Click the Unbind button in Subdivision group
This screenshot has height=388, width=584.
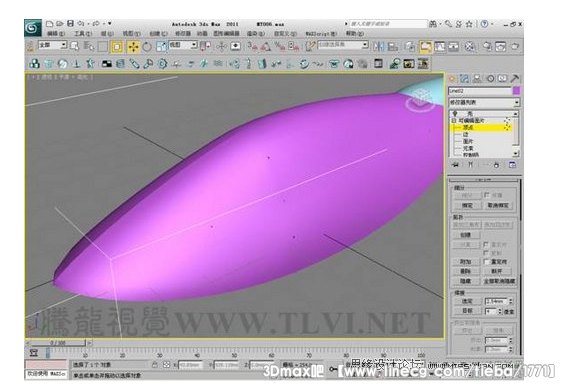point(498,205)
